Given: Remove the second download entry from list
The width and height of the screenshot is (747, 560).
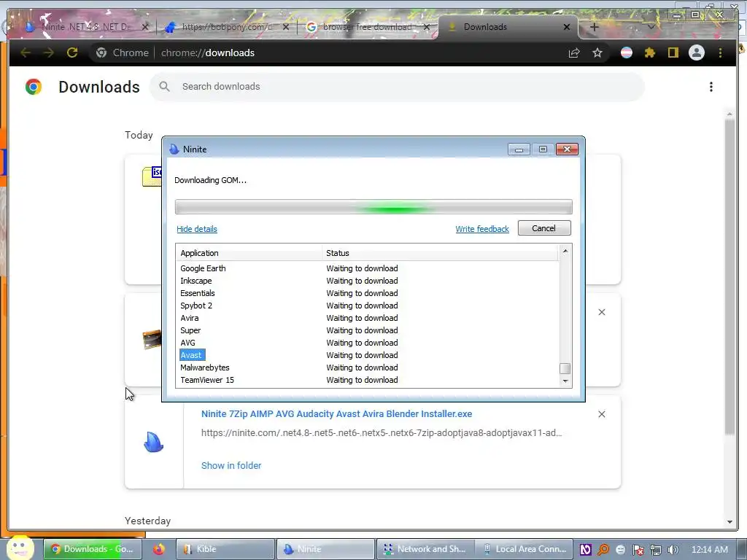Looking at the screenshot, I should pos(602,312).
